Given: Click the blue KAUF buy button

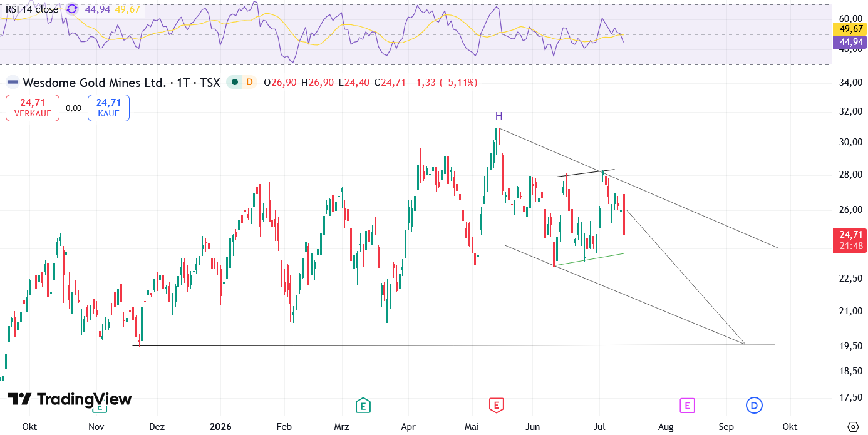Looking at the screenshot, I should point(108,108).
